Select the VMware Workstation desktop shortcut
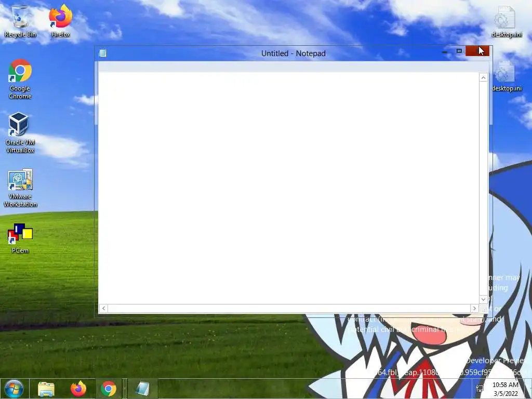The image size is (532, 399). [20, 188]
